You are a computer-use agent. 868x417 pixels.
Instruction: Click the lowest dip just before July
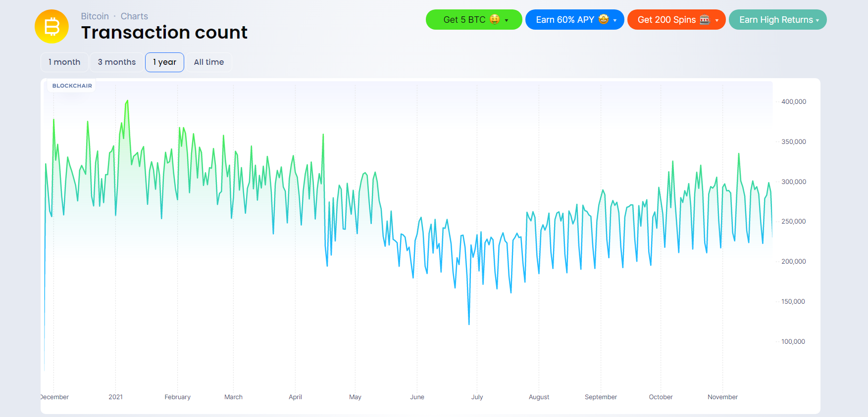pyautogui.click(x=469, y=324)
